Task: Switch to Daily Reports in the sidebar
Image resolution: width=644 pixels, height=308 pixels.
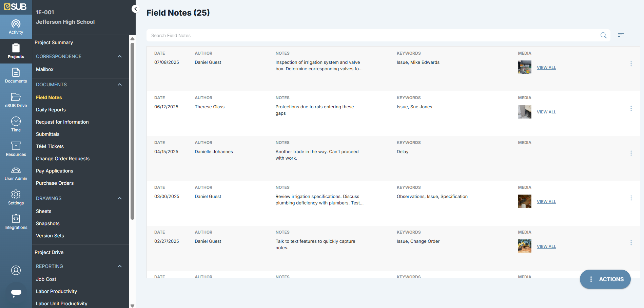Action: coord(51,109)
